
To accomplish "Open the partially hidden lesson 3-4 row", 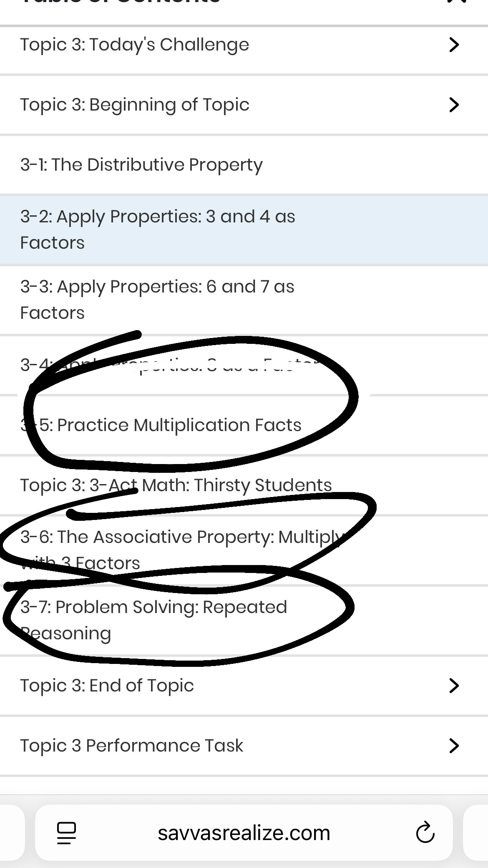I will (167, 366).
